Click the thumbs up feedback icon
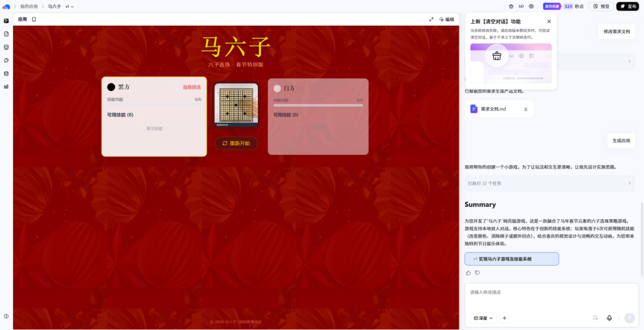The image size is (644, 330). pos(468,273)
